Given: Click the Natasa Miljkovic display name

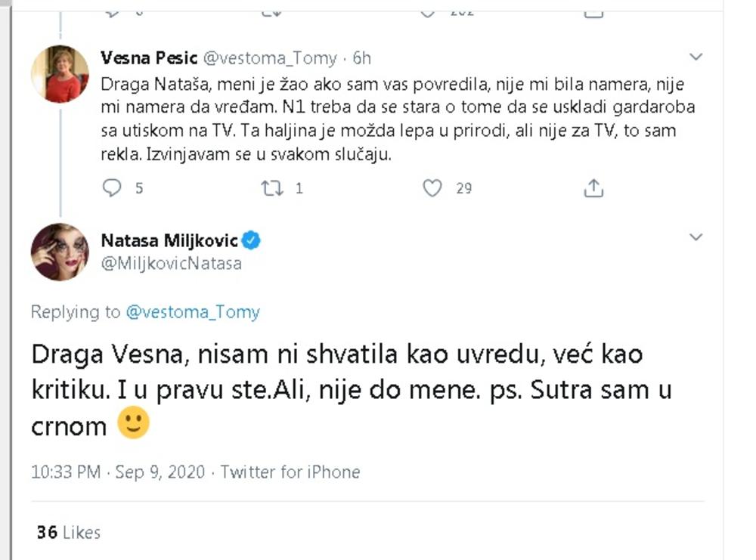Looking at the screenshot, I should [169, 241].
